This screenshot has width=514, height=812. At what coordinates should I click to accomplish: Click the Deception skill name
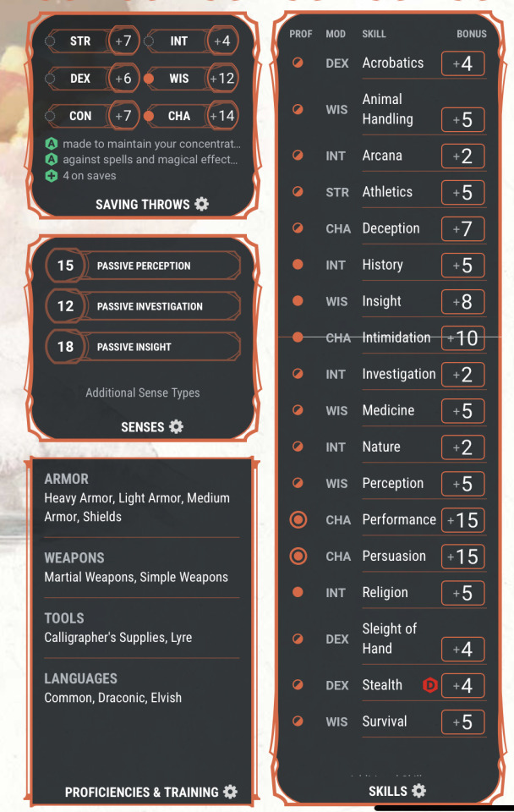[391, 228]
